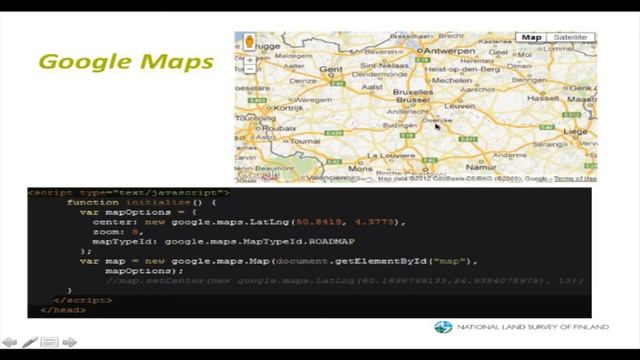Click the Bruxelles Brussel label
The width and height of the screenshot is (640, 360).
[x=413, y=96]
